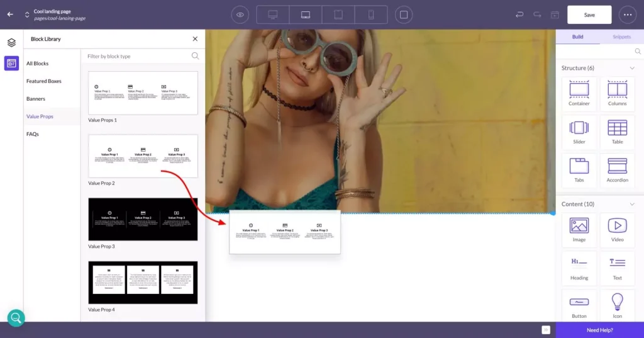Viewport: 644px width, 338px height.
Task: Choose the Heading element
Action: point(579,268)
